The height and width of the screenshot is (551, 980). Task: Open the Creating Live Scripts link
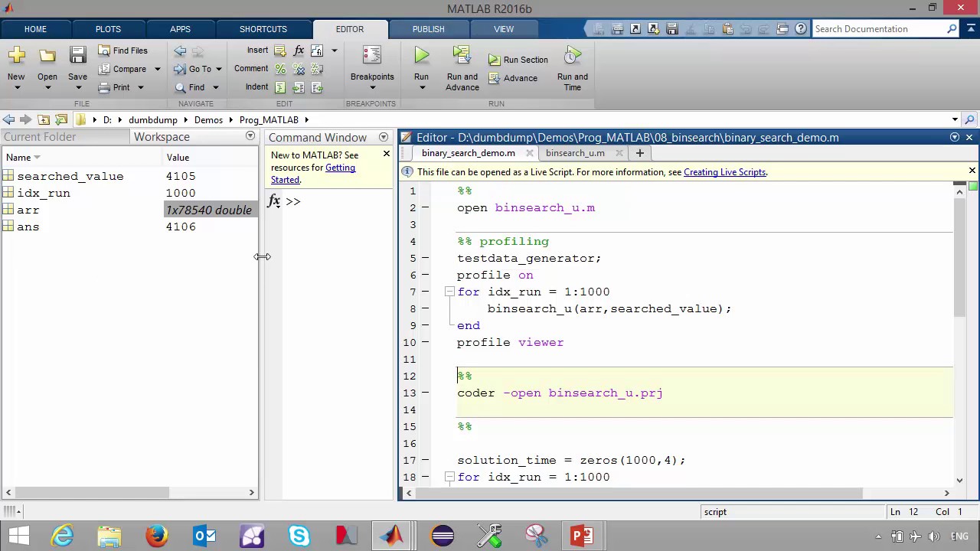(x=724, y=172)
